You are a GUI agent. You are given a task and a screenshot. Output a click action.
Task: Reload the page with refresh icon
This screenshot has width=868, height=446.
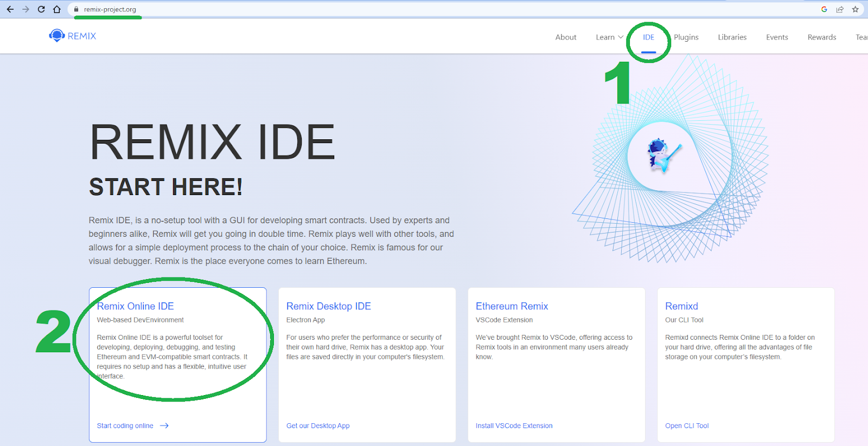click(x=41, y=9)
